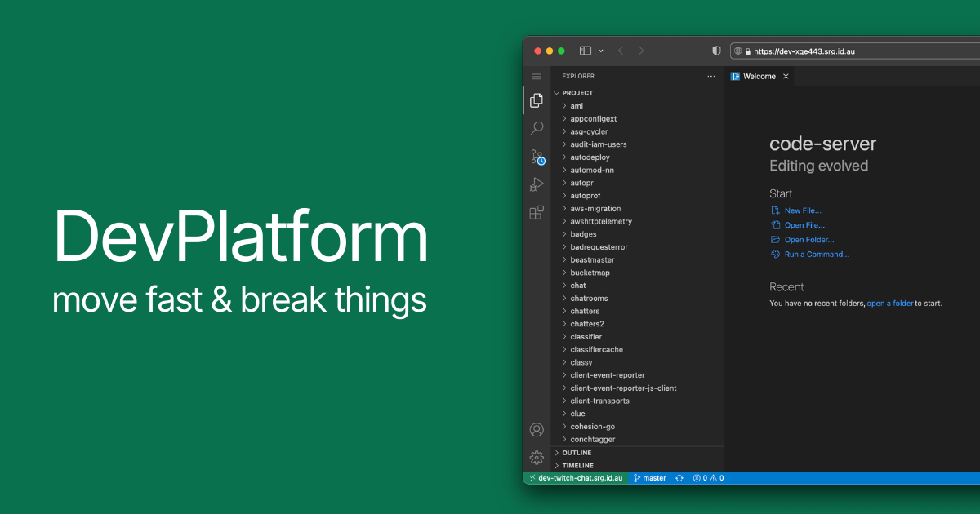Open the Extensions icon
Viewport: 980px width, 514px height.
pyautogui.click(x=537, y=212)
